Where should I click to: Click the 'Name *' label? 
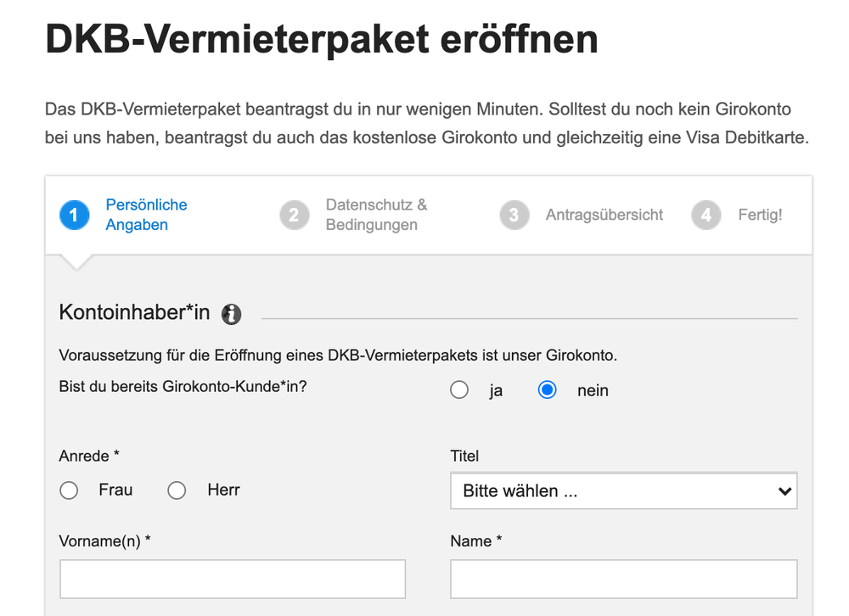point(476,541)
